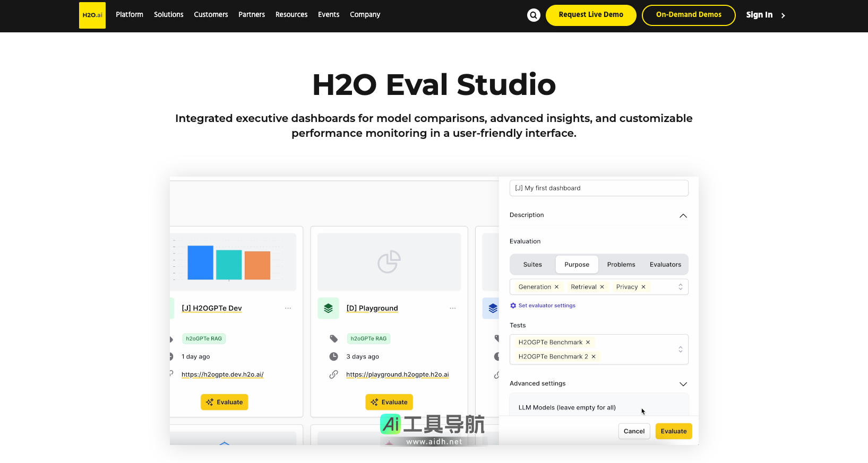Open the Platform menu
The height and width of the screenshot is (463, 868).
(130, 15)
